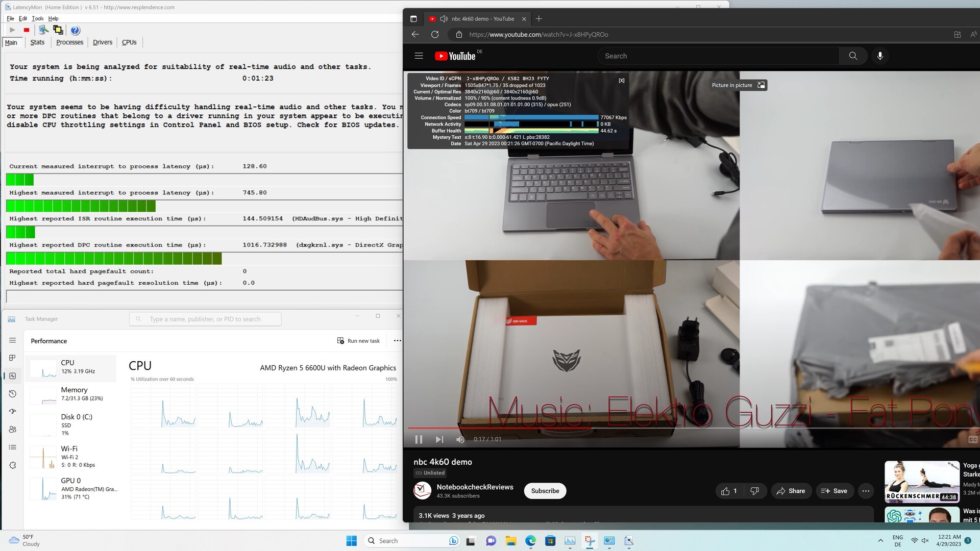
Task: Reload the YouTube page
Action: click(435, 34)
